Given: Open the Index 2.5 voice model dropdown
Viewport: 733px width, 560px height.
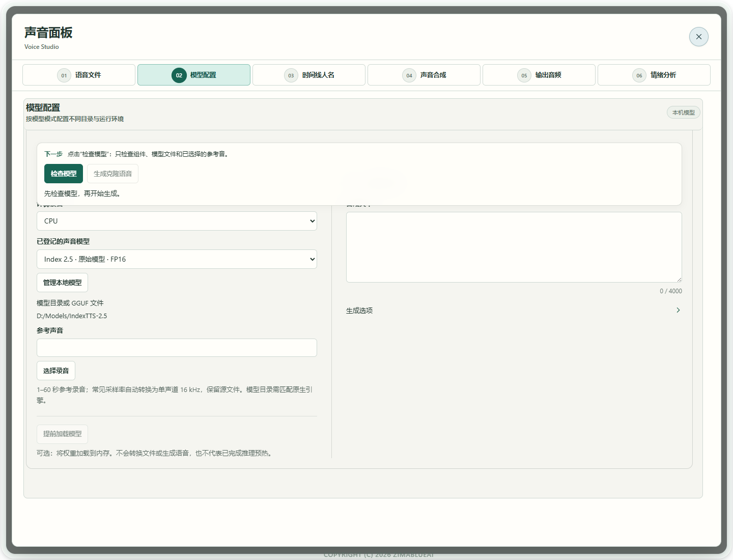Looking at the screenshot, I should coord(177,259).
